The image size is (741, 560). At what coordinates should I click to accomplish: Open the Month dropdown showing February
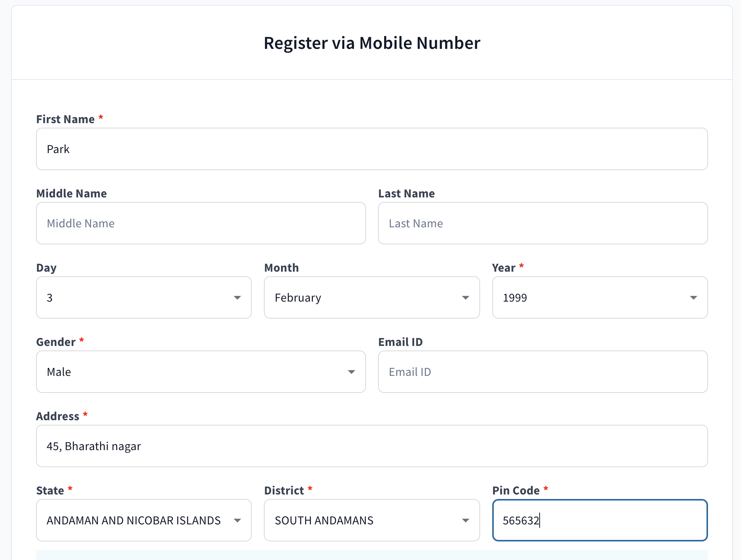[x=372, y=297]
